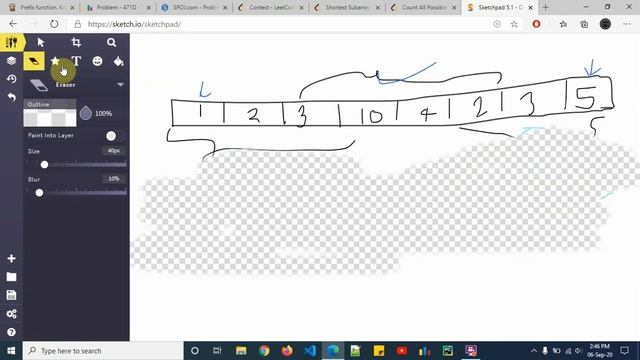Screen dimensions: 640x360
Task: Open the zoom magnifier tool
Action: coord(111,42)
